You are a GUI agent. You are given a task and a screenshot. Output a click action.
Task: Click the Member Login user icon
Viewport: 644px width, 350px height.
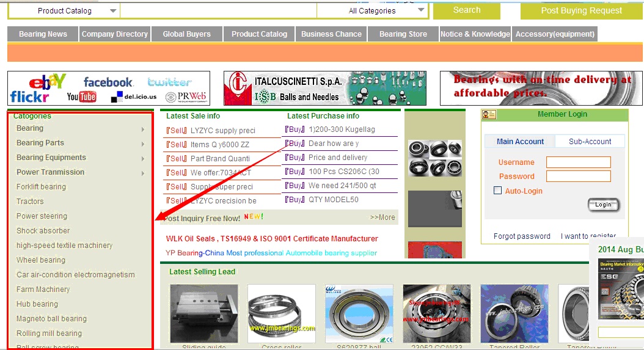pos(489,115)
